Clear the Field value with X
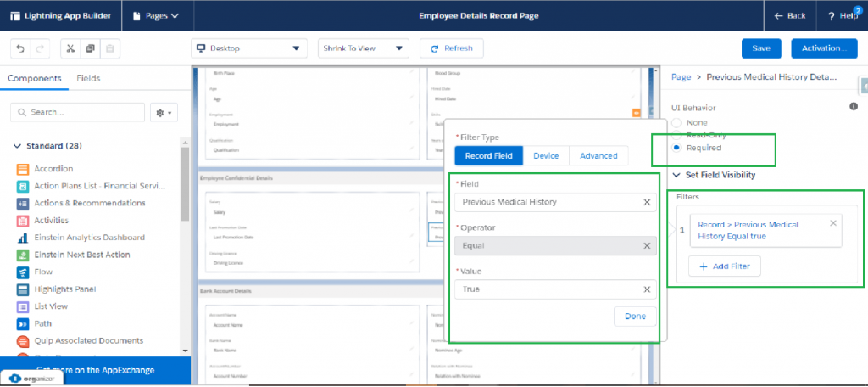This screenshot has width=868, height=387. click(647, 202)
